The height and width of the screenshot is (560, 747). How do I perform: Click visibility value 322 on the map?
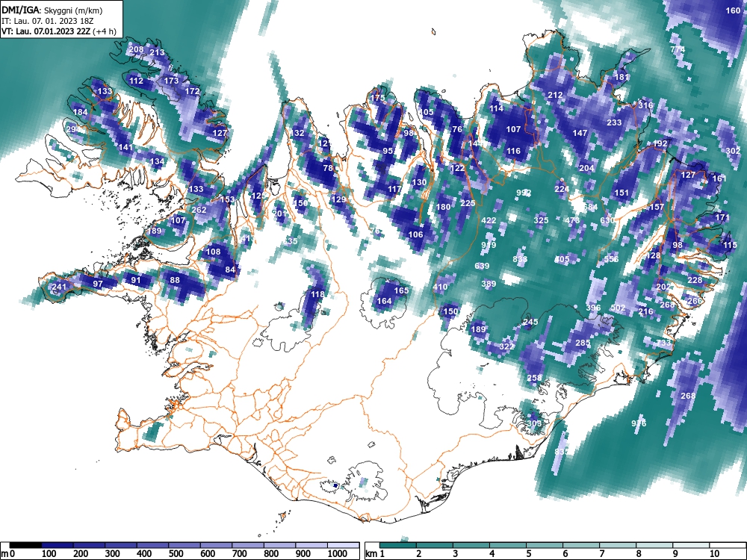[x=506, y=346]
